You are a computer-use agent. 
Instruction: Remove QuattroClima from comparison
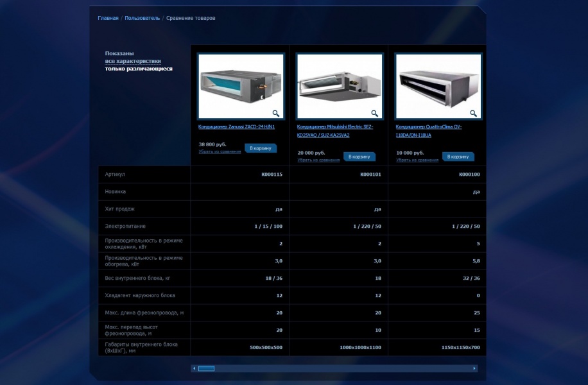[x=417, y=160]
